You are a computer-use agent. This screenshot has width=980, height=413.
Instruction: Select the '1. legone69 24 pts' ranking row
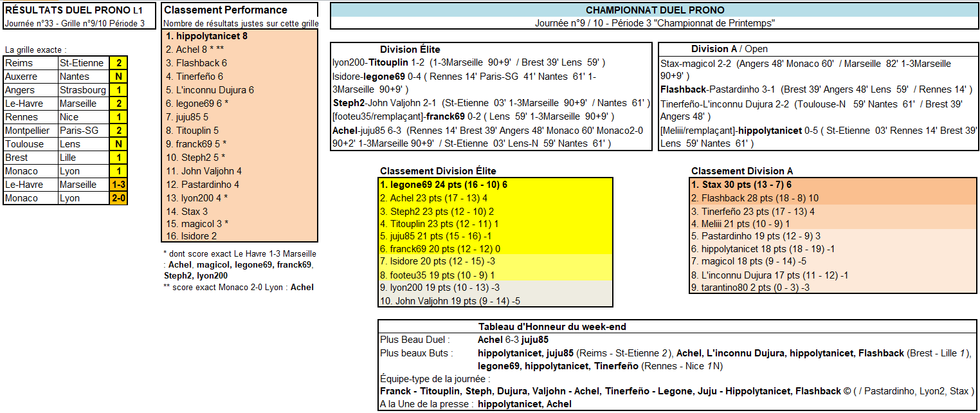tap(444, 185)
